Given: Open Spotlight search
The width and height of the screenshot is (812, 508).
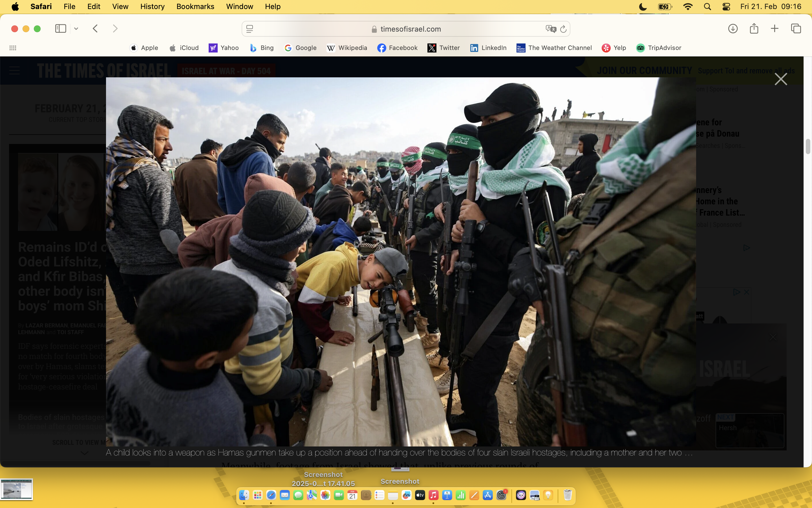Looking at the screenshot, I should coord(707,6).
